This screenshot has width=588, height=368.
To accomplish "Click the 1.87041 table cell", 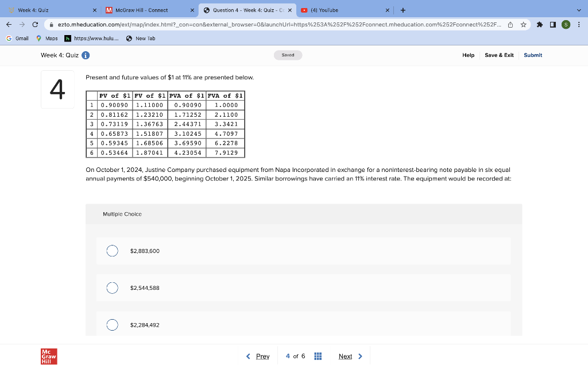I will [150, 153].
